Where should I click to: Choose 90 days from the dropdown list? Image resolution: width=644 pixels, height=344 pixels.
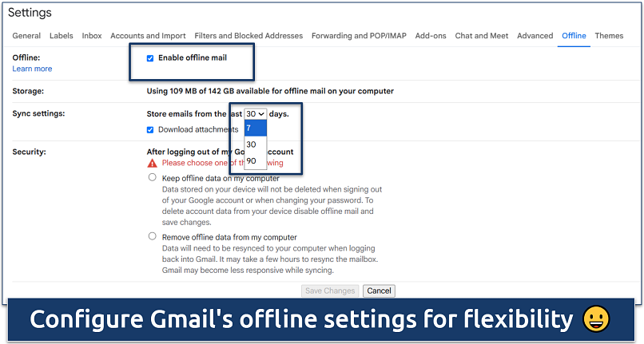click(x=251, y=160)
